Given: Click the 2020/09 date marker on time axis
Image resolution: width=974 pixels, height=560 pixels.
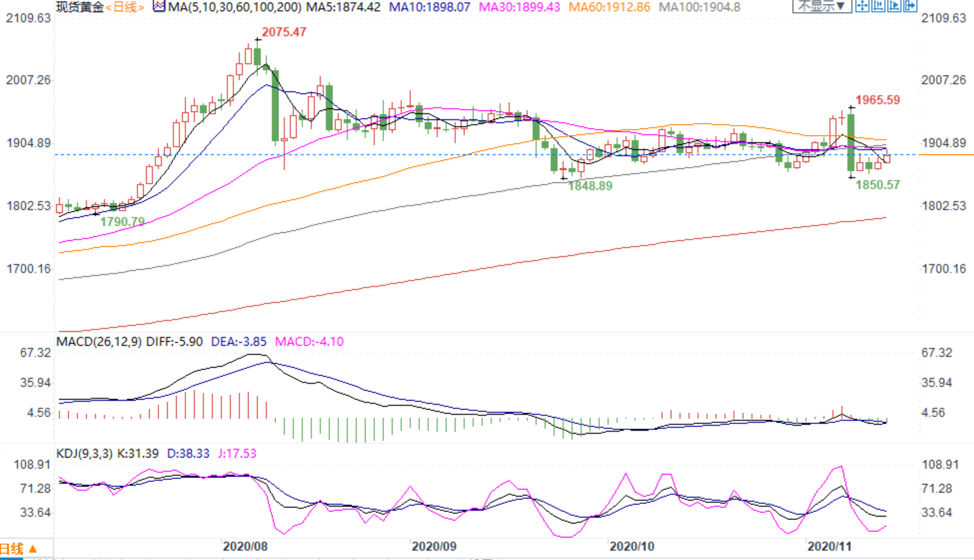Looking at the screenshot, I should click(434, 547).
